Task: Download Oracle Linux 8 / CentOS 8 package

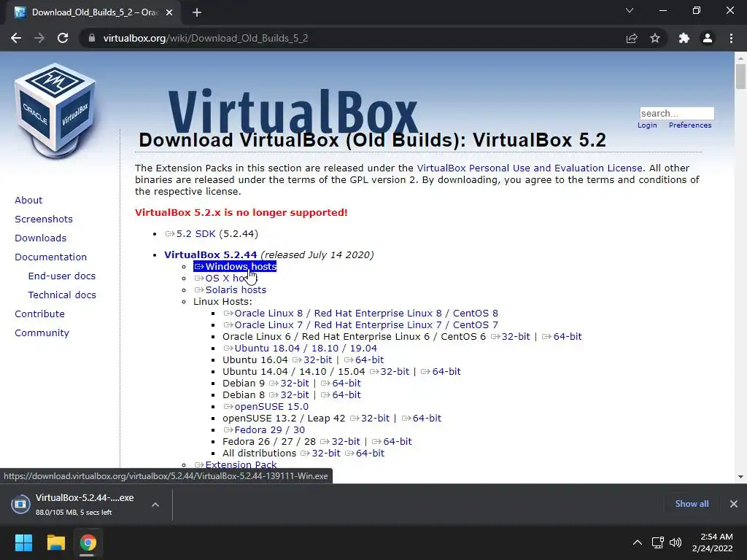Action: coord(360,314)
